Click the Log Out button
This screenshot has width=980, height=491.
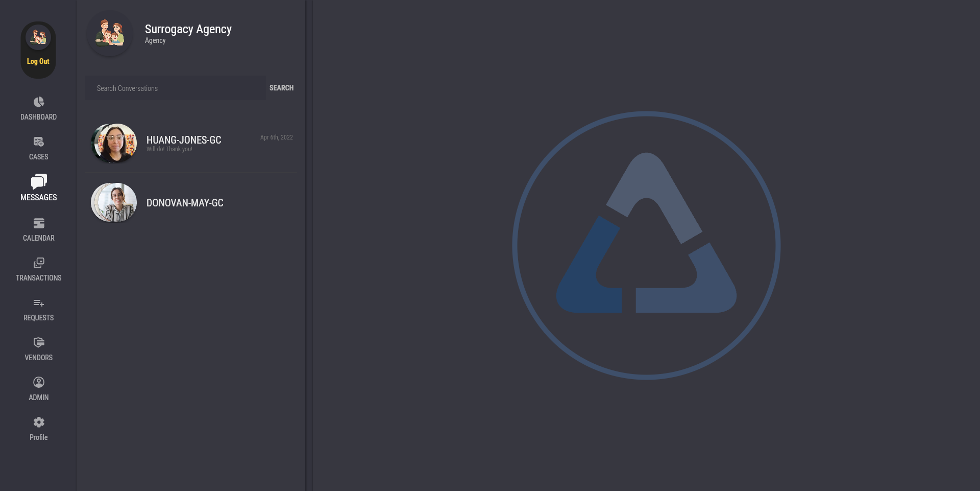[x=38, y=61]
